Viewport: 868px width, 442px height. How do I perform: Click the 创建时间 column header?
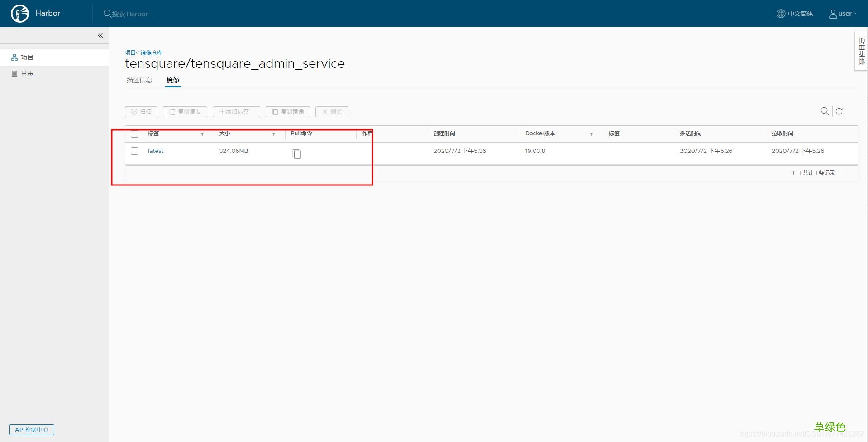[x=444, y=133]
